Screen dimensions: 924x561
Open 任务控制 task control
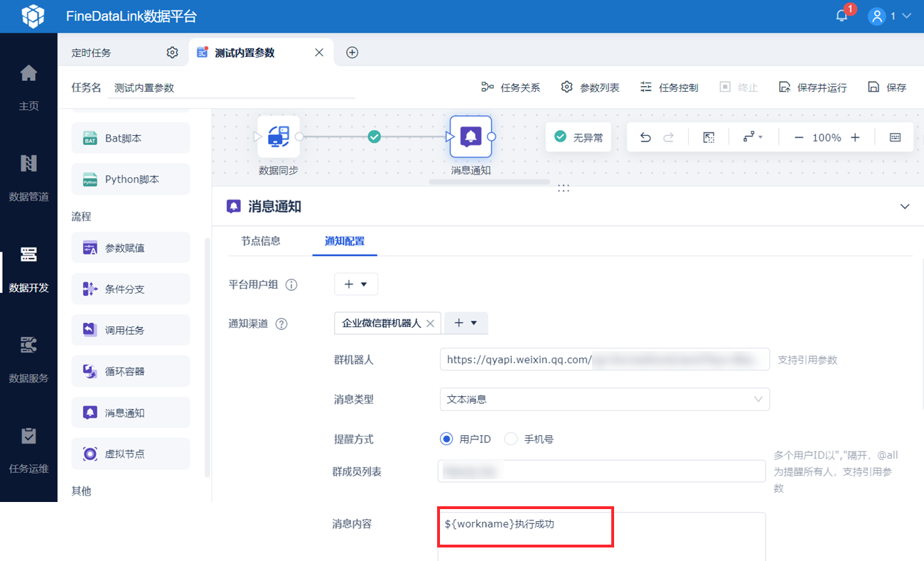click(x=669, y=87)
